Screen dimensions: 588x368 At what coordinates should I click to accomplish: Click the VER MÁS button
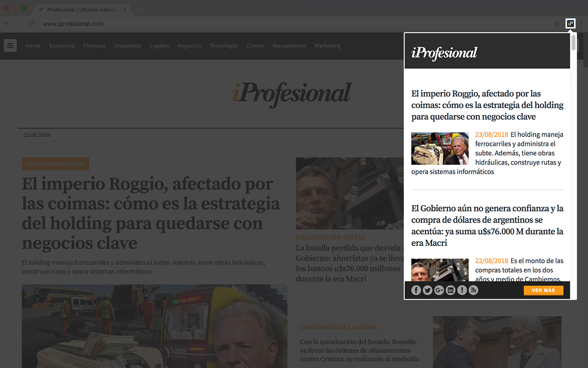(x=543, y=290)
